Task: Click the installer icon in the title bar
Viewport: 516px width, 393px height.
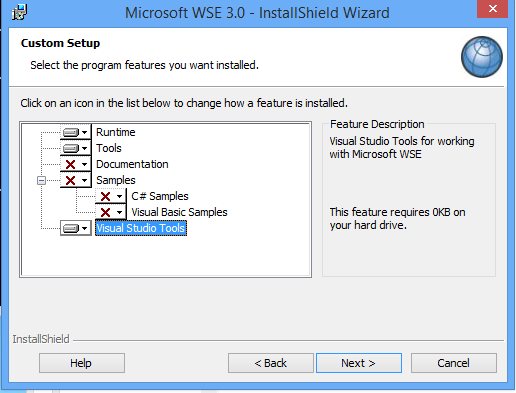Action: (19, 13)
